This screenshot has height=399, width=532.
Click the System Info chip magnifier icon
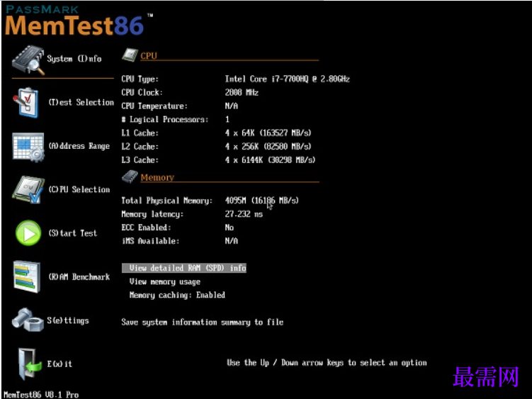tap(28, 60)
